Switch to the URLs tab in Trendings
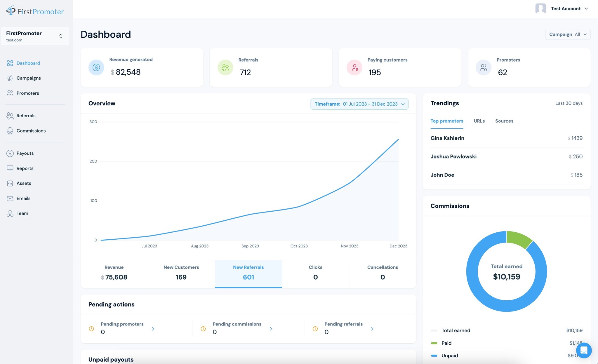Image resolution: width=598 pixels, height=364 pixels. point(479,121)
